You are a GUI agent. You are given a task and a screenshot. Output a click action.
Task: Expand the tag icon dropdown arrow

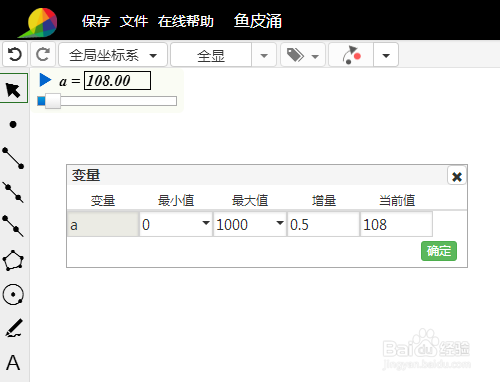(x=315, y=56)
